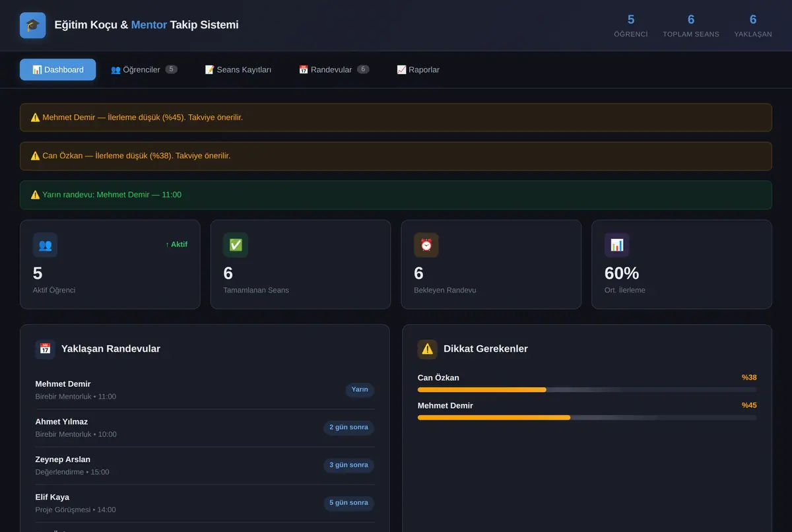The height and width of the screenshot is (532, 792).
Task: Click the Mehmet Demir name in Yaklaşan Randevular
Action: pyautogui.click(x=63, y=384)
